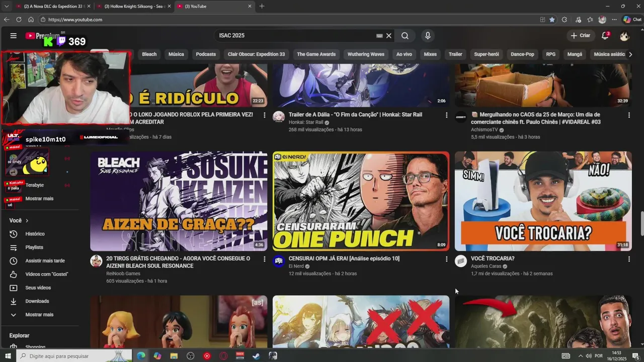The width and height of the screenshot is (644, 362).
Task: Open Assistir mais tarde in sidebar
Action: point(45,261)
